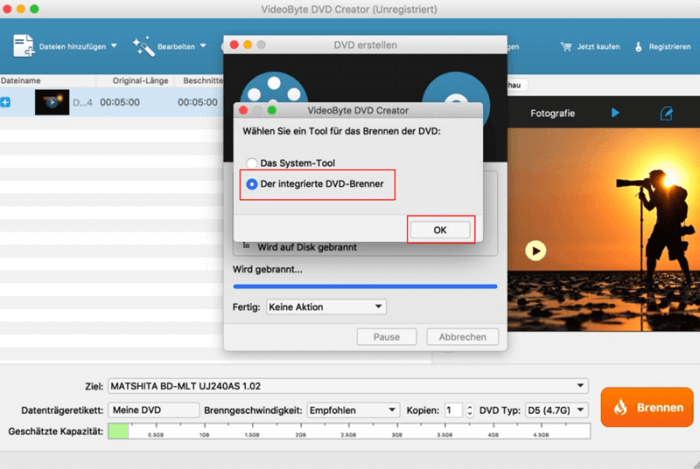Click the 00:05:00 original length value
700x469 pixels.
pyautogui.click(x=120, y=102)
